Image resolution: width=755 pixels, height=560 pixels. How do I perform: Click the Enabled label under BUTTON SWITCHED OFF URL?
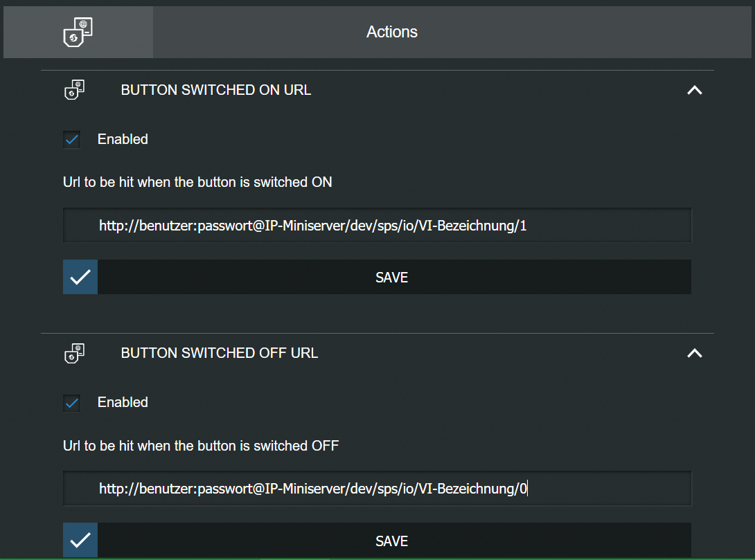[123, 402]
